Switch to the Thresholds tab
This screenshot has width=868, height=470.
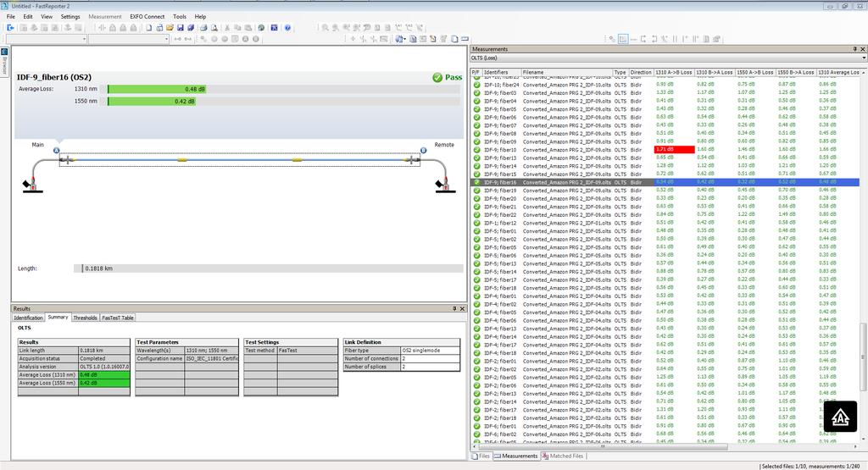85,318
